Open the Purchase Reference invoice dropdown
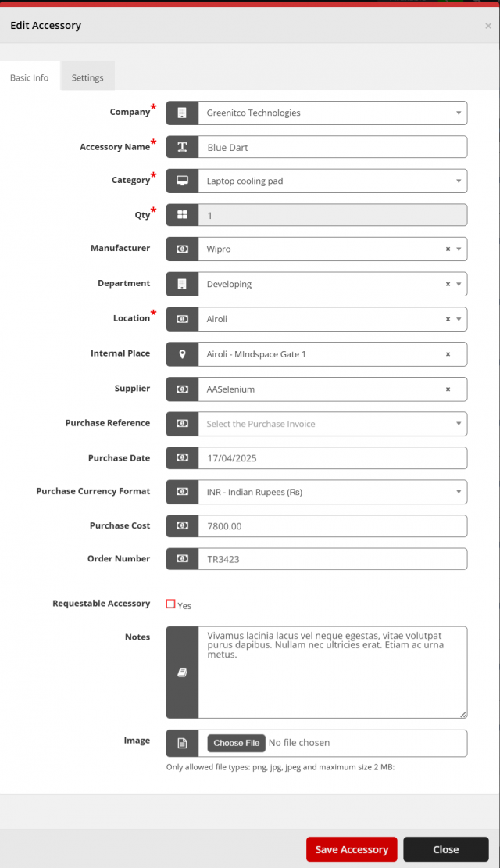This screenshot has width=500, height=868. point(332,424)
